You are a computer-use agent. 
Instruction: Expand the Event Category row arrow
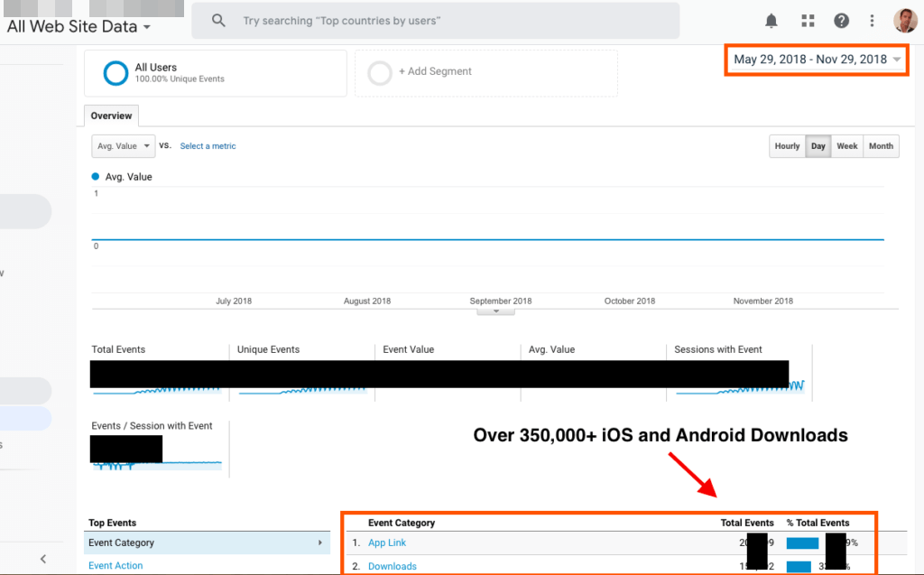coord(320,543)
